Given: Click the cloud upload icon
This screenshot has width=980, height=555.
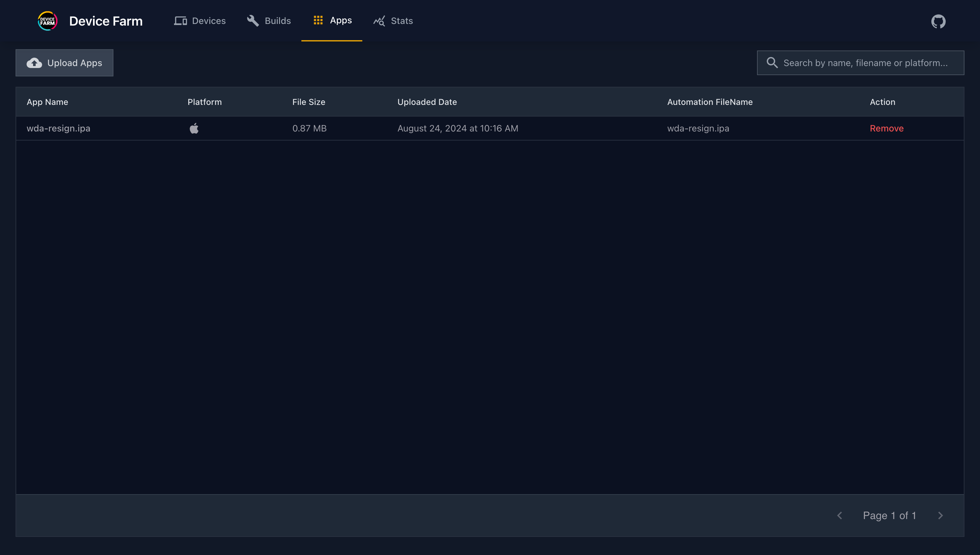Looking at the screenshot, I should coord(34,63).
